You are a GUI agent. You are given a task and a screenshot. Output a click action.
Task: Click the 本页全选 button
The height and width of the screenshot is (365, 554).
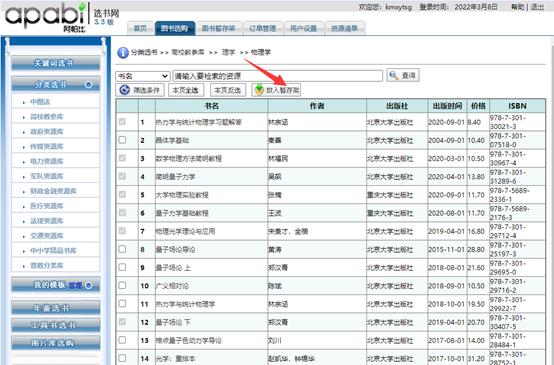[x=186, y=90]
